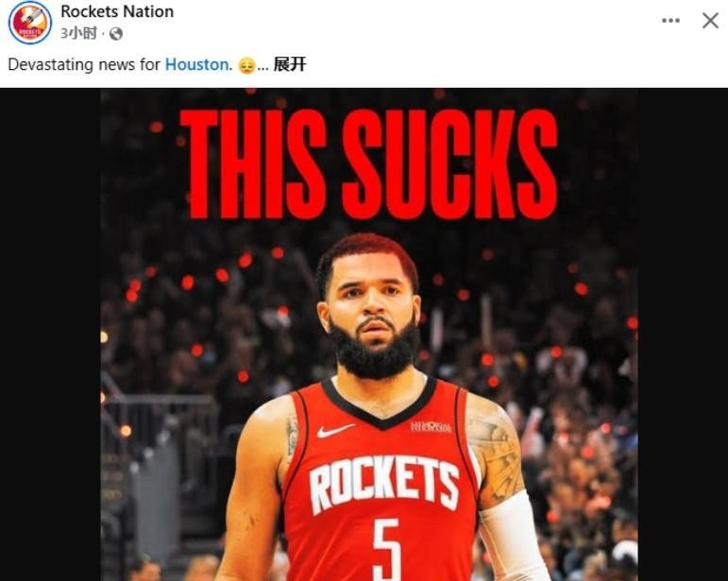Open the 3小时 post timestamp
This screenshot has height=581, width=728.
[79, 33]
